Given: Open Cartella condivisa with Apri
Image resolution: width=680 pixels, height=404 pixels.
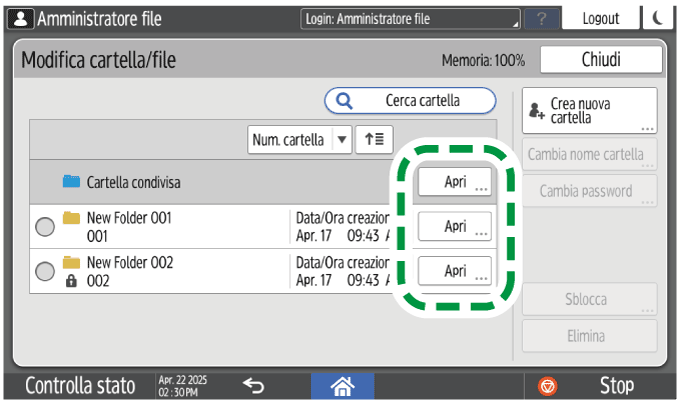Looking at the screenshot, I should pyautogui.click(x=455, y=182).
